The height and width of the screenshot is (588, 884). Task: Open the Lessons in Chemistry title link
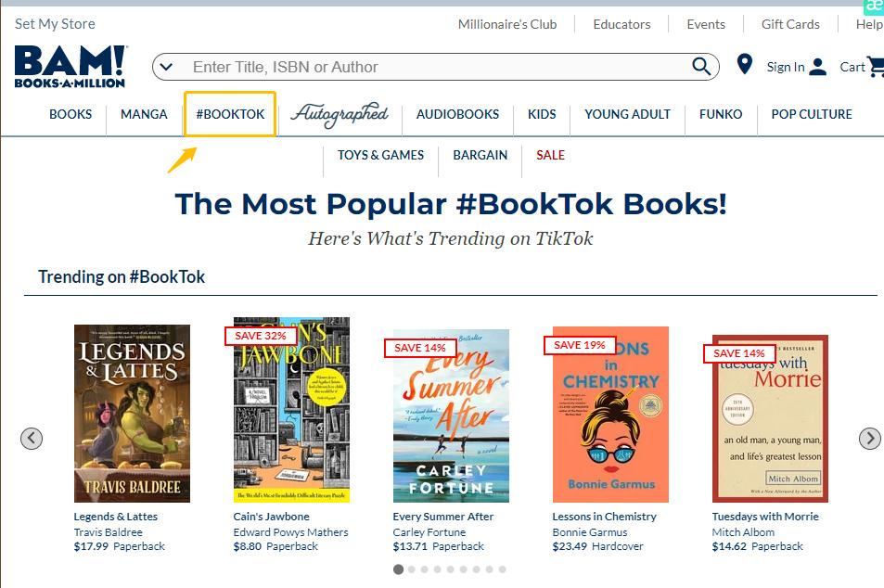pos(604,517)
